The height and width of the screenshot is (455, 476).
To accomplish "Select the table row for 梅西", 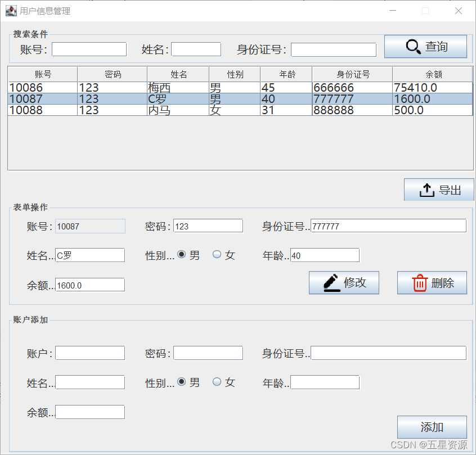I will (169, 87).
